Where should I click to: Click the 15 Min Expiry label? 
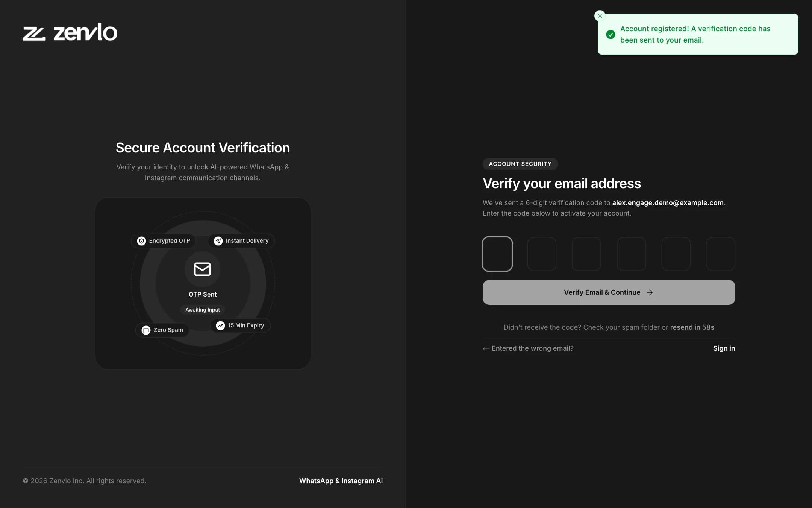coord(246,325)
